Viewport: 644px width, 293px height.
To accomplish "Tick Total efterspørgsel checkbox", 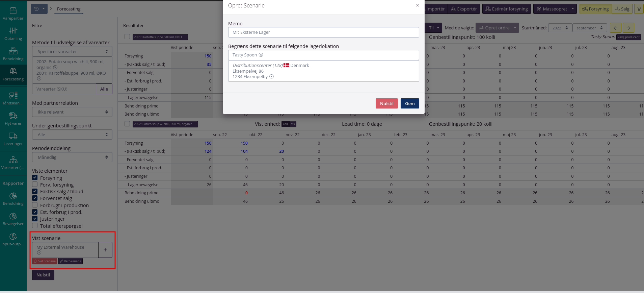I will [35, 226].
